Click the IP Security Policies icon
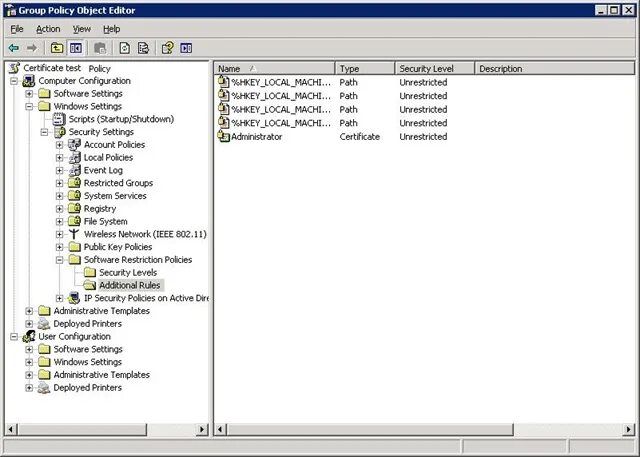640x457 pixels. click(x=74, y=298)
